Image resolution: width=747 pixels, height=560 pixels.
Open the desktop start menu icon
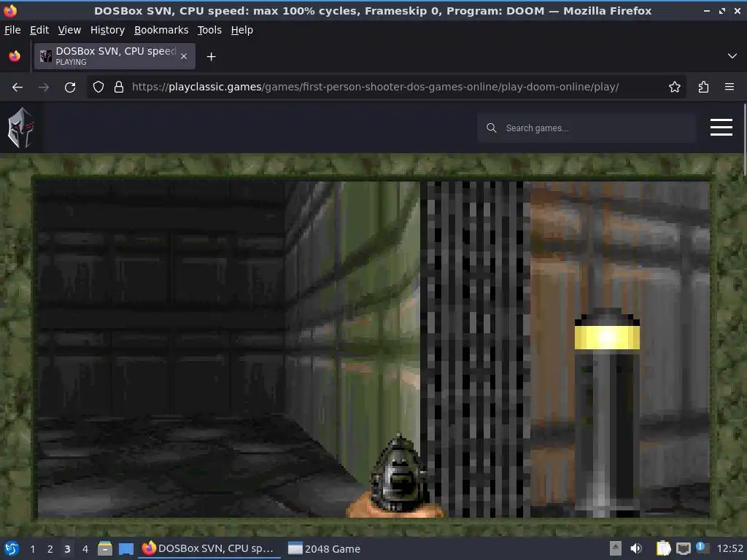pyautogui.click(x=12, y=548)
